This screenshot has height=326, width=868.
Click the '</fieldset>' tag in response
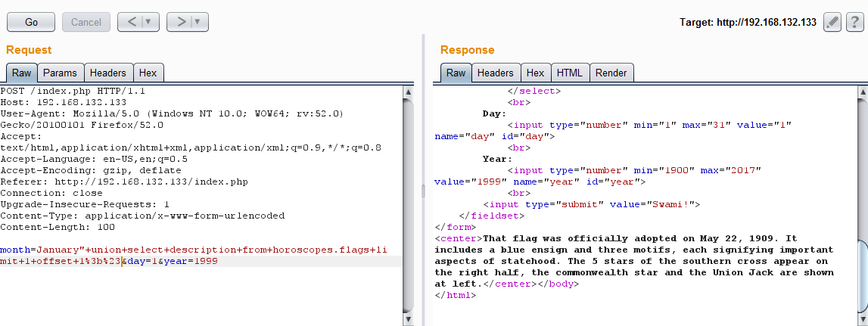pos(492,216)
